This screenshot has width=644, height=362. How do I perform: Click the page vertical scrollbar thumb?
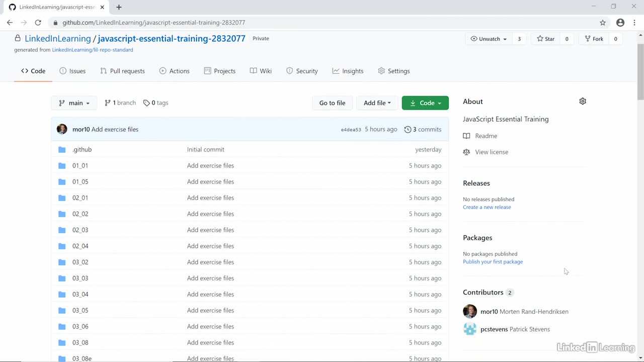coord(640,72)
